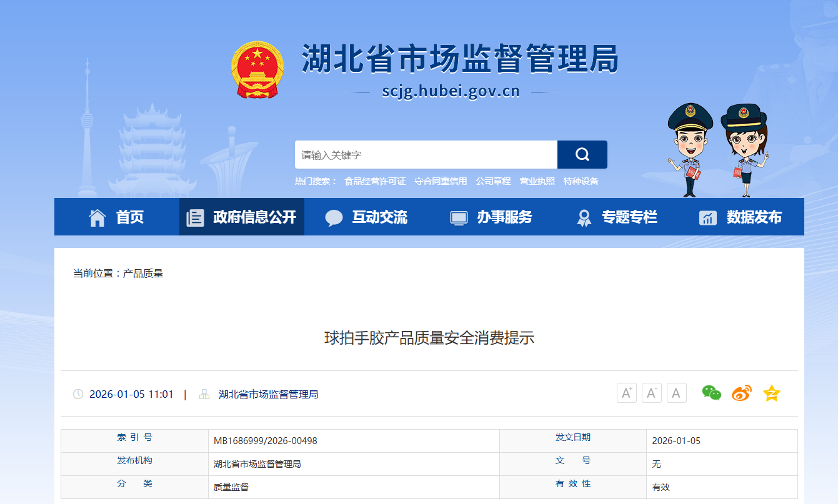Click the document icon beside 政府信息公开

(x=195, y=217)
